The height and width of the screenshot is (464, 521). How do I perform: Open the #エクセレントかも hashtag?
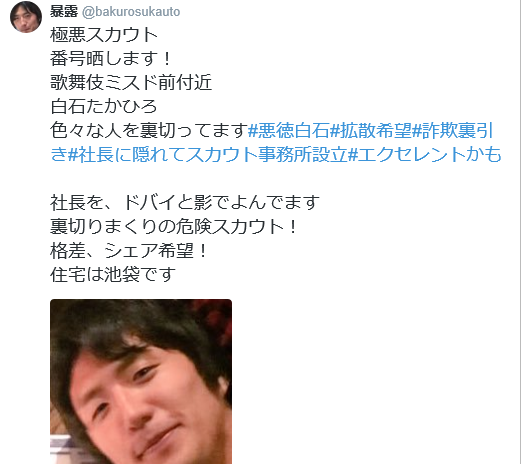click(x=424, y=154)
